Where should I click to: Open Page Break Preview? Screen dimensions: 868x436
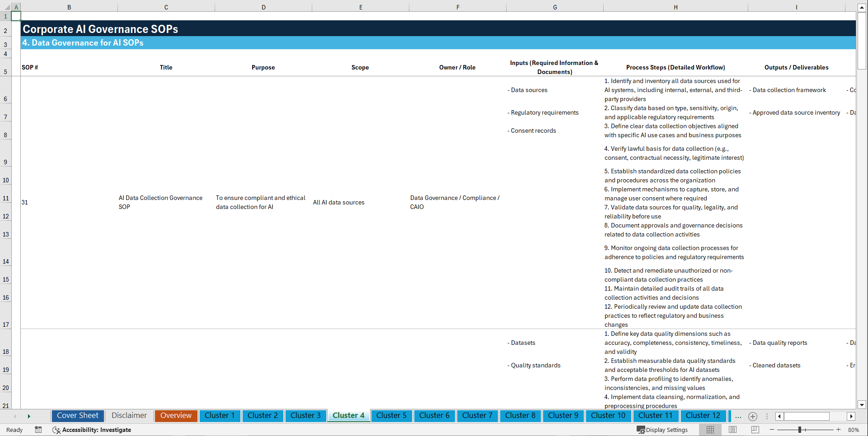tap(754, 430)
